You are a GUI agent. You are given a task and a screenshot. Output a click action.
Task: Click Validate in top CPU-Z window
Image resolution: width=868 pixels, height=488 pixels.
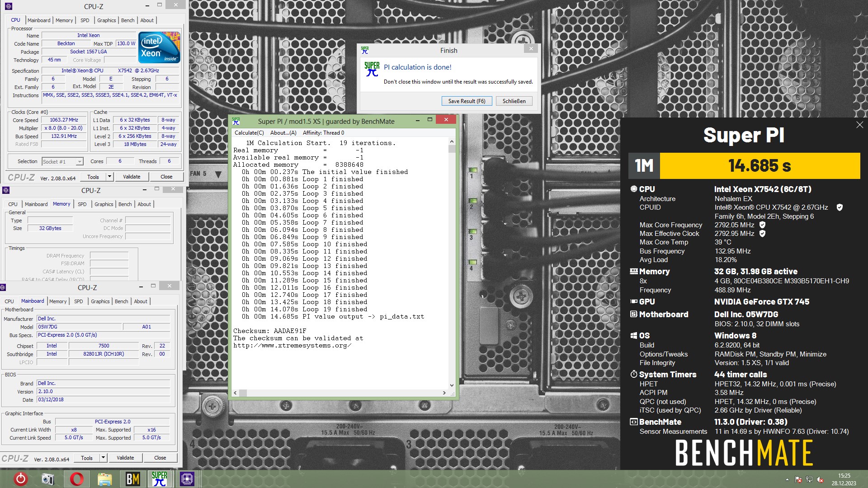[132, 177]
